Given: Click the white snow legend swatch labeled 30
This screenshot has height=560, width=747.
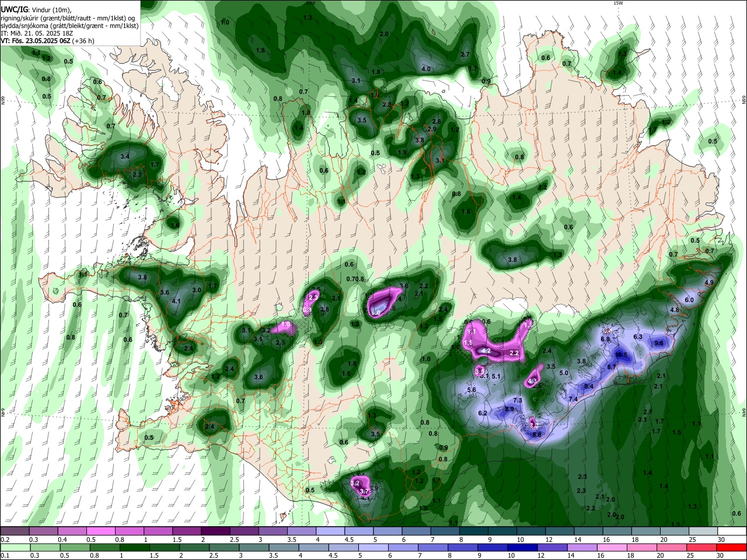Looking at the screenshot, I should pos(732,531).
